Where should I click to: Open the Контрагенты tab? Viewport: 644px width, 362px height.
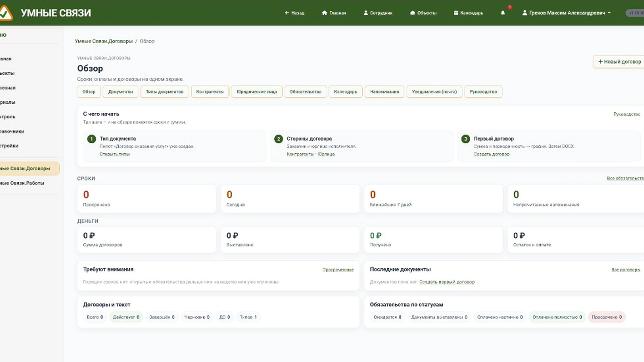point(210,92)
